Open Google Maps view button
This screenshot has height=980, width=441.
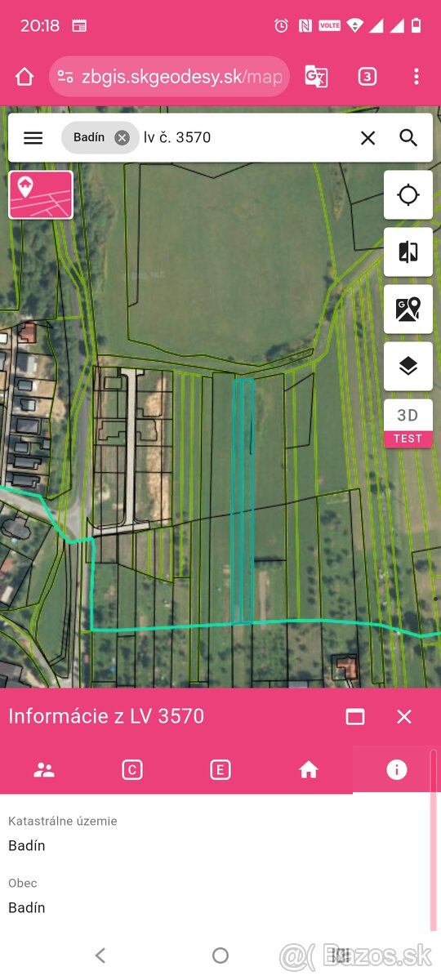point(408,310)
